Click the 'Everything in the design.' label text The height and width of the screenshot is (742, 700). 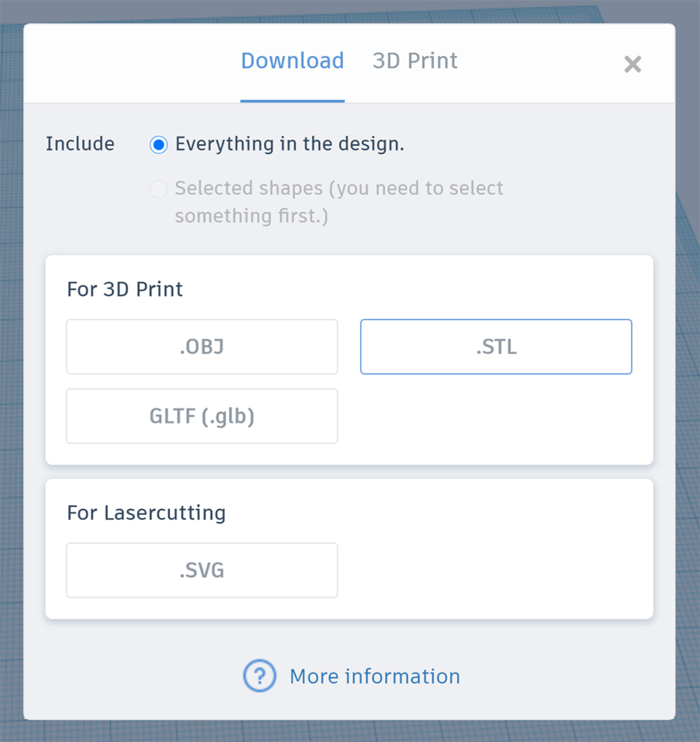coord(290,144)
